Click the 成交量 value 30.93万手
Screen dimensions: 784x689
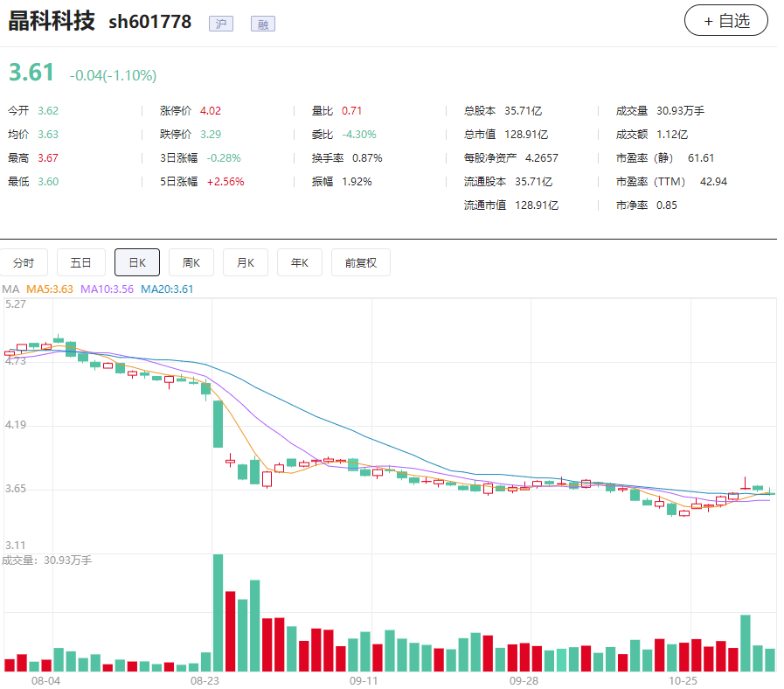tap(681, 110)
